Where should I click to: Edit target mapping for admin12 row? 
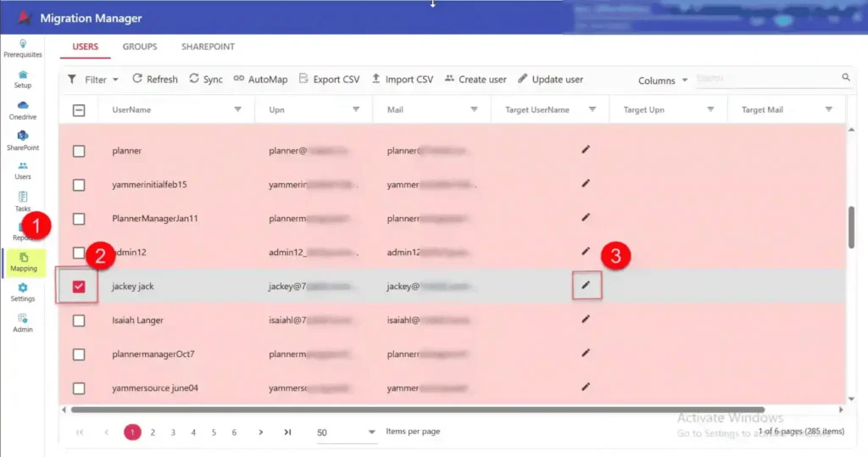pyautogui.click(x=586, y=251)
